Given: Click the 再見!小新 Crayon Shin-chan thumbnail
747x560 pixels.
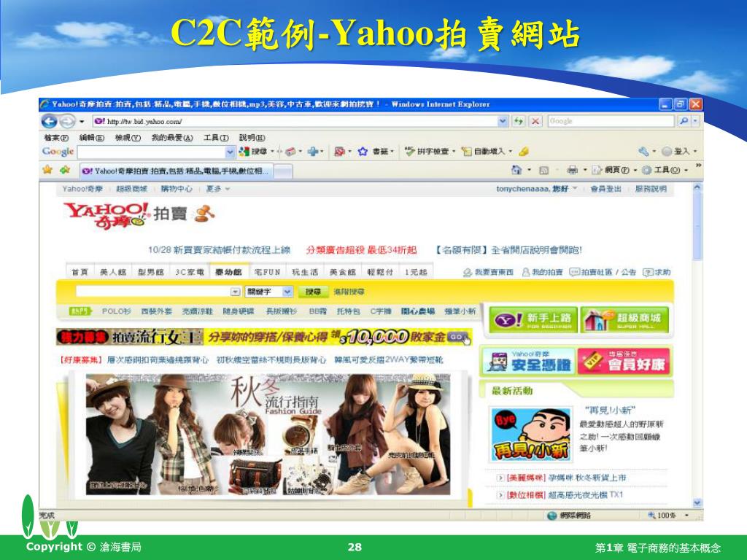Looking at the screenshot, I should (x=531, y=435).
